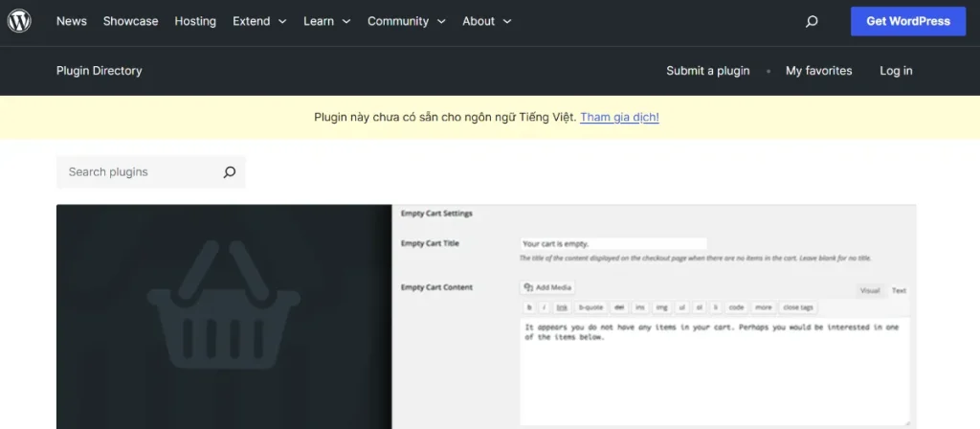Click the italic 'i' editor button

tap(544, 307)
